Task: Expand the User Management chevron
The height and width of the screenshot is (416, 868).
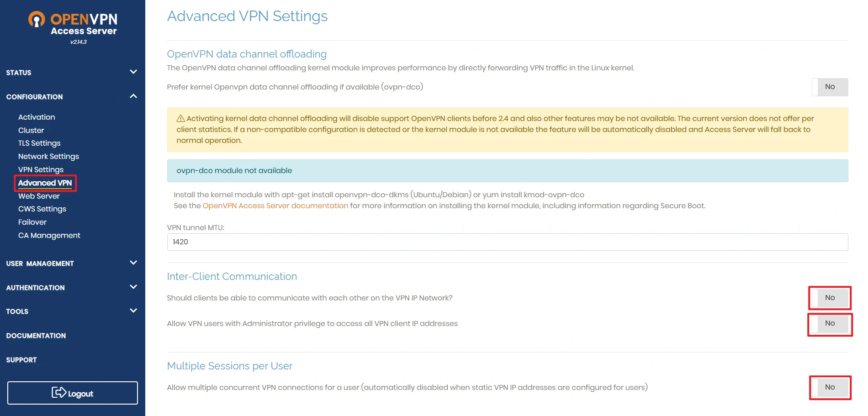Action: pos(133,263)
